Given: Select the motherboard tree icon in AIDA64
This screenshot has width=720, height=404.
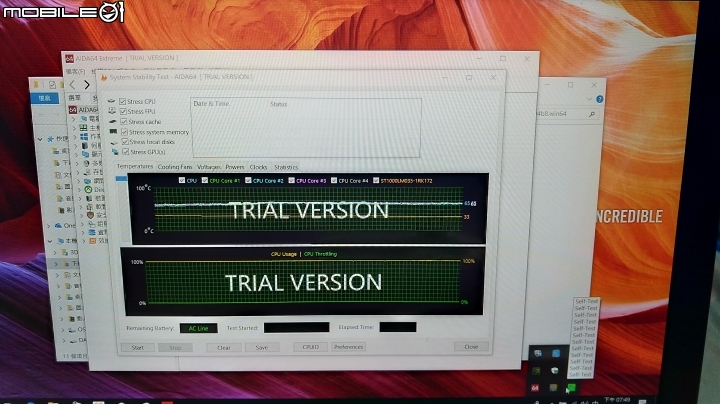Looking at the screenshot, I should (x=83, y=128).
